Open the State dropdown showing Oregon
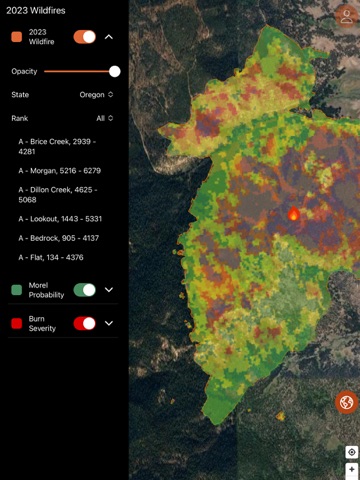The width and height of the screenshot is (360, 480). (x=96, y=95)
